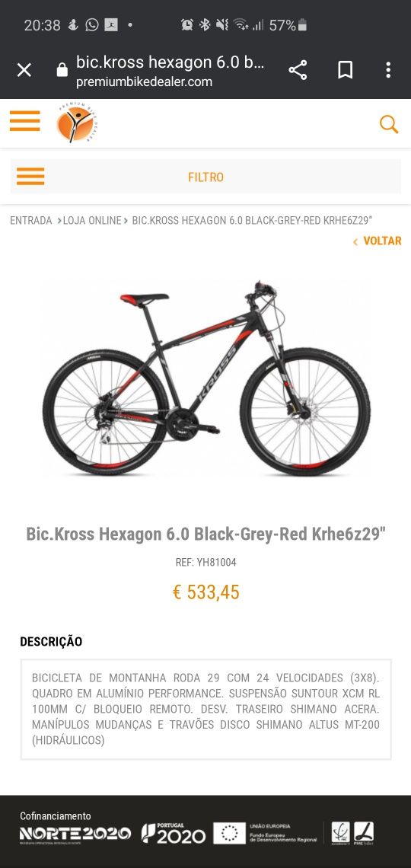
Task: Go to ENTRADA breadcrumb
Action: click(31, 220)
